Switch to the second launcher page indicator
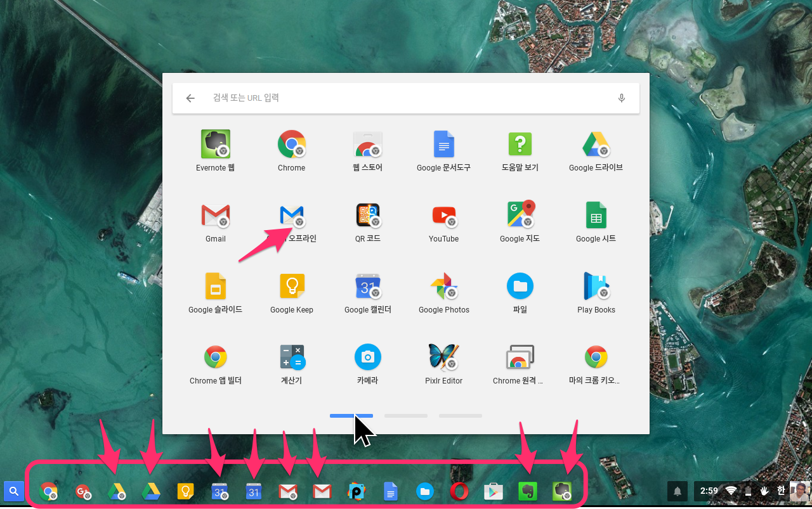 [x=406, y=416]
